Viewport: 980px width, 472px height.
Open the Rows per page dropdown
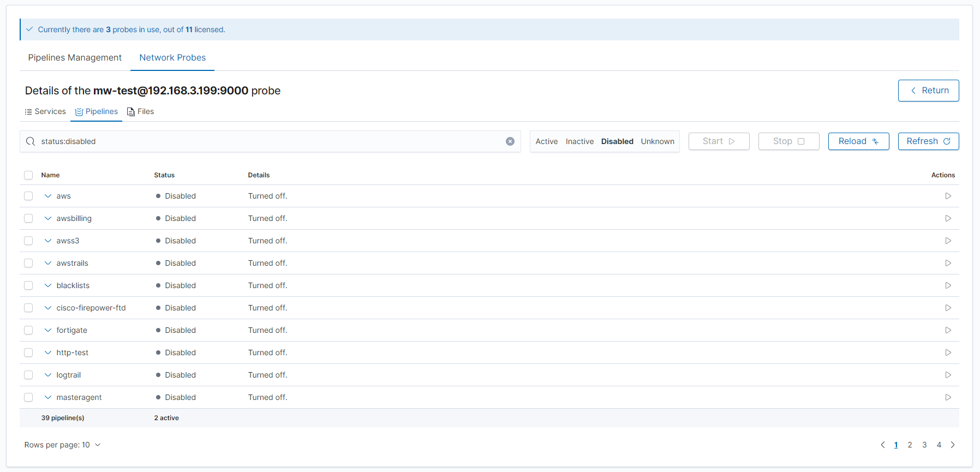62,445
